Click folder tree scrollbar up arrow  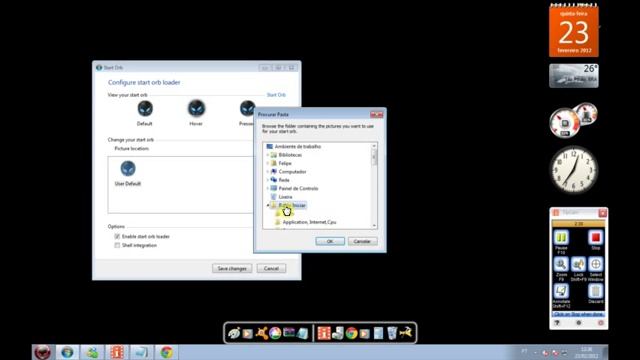tap(374, 146)
